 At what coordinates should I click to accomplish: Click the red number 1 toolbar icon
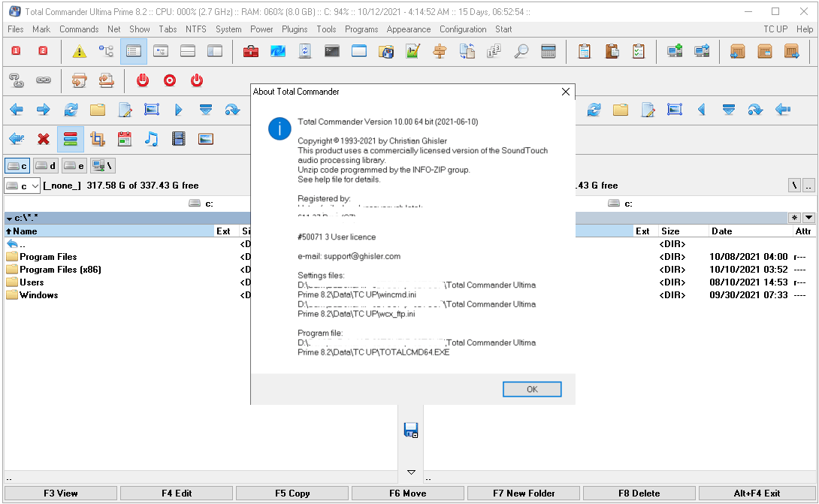(x=17, y=50)
